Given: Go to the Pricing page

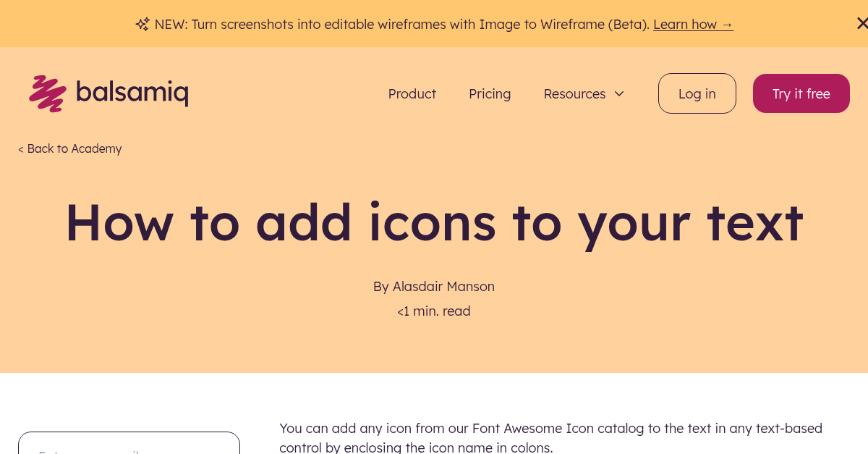Looking at the screenshot, I should (490, 94).
